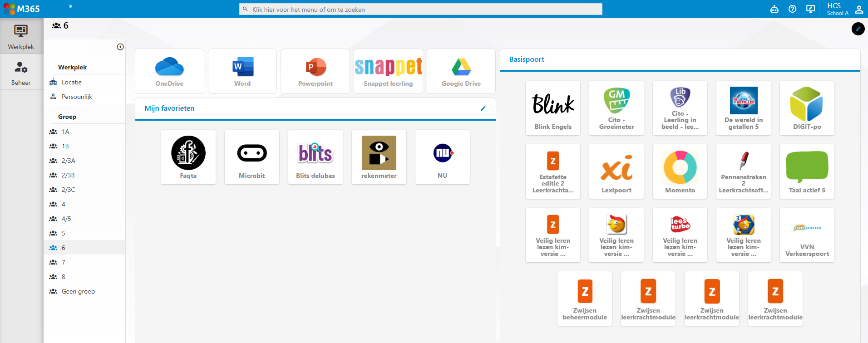Open De wereld in getallen 5
Image resolution: width=868 pixels, height=343 pixels.
point(744,108)
